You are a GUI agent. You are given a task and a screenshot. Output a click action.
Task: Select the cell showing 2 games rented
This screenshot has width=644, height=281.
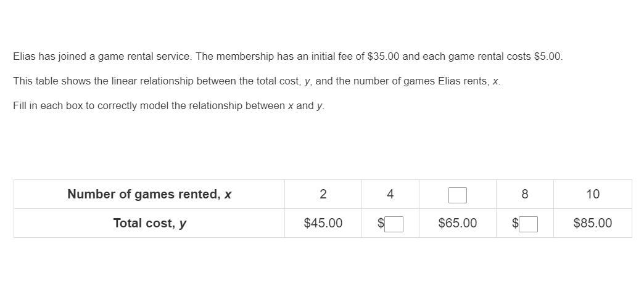point(323,194)
